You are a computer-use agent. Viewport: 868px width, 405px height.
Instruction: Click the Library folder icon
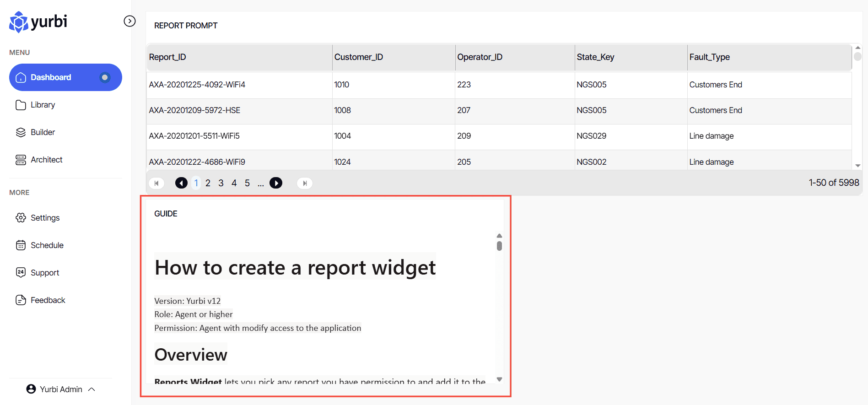[x=21, y=105]
